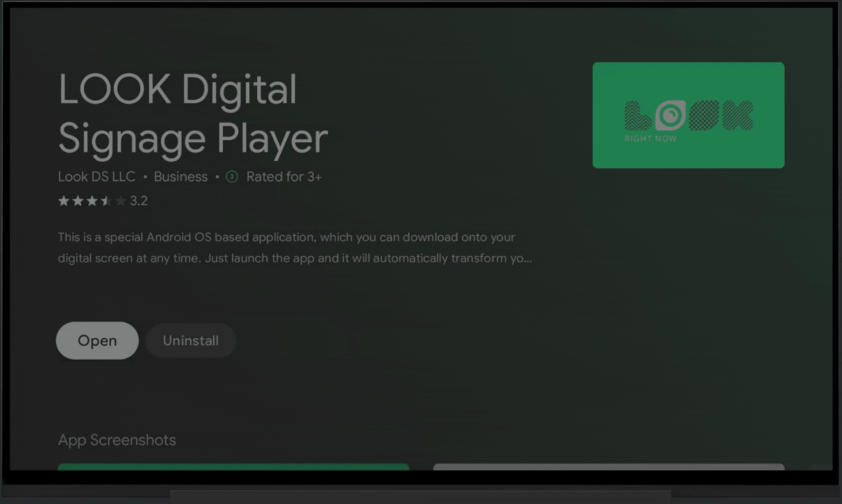
Task: Expand the truncated app description text
Action: pyautogui.click(x=294, y=248)
